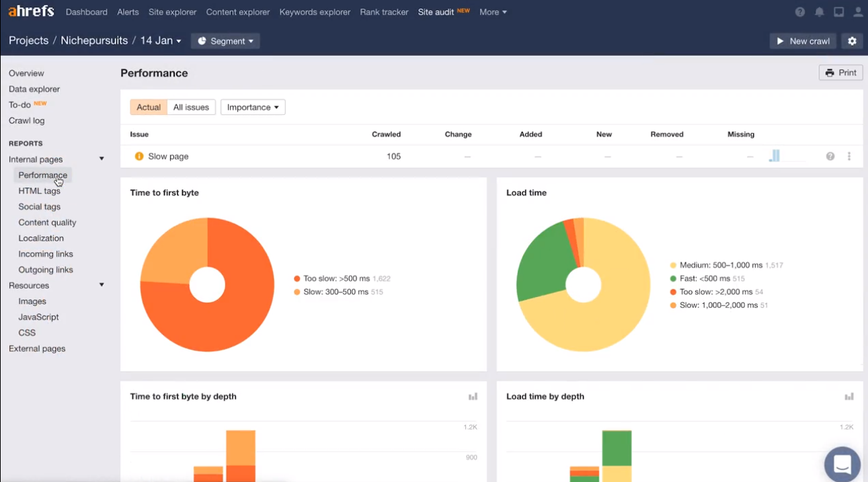Switch Time to first byte by depth chart view
Screen dimensions: 868x482
(473, 397)
